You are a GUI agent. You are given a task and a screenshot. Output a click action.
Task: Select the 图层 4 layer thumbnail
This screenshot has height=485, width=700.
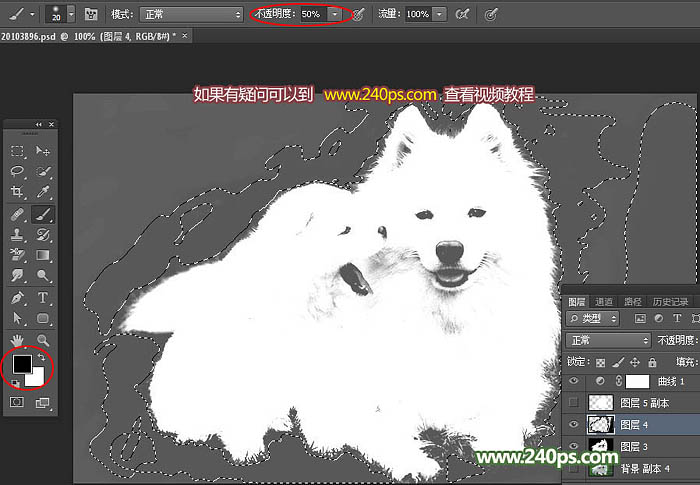click(x=602, y=424)
